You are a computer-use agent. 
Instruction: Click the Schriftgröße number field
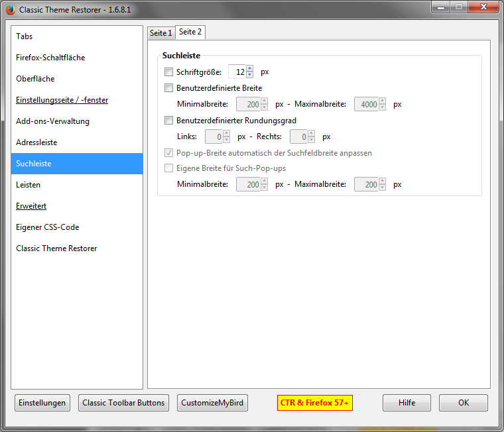point(237,72)
